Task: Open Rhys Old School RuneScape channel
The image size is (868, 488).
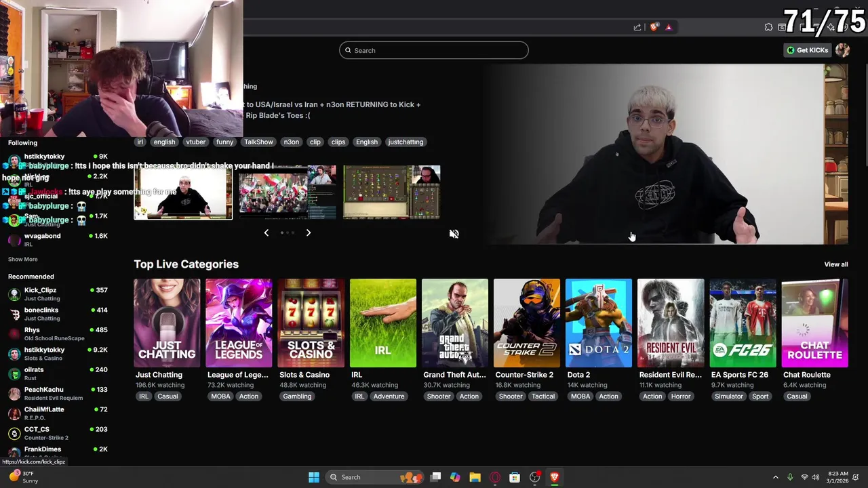Action: pos(58,333)
